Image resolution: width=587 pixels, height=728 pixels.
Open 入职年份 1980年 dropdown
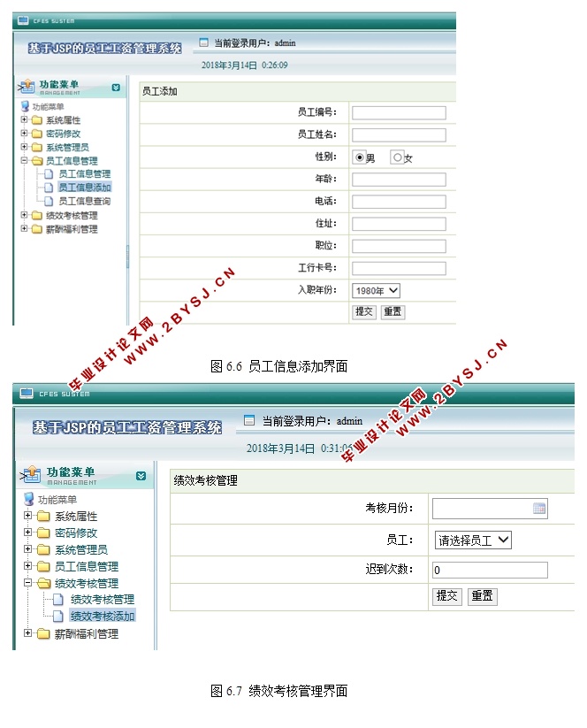tap(376, 291)
